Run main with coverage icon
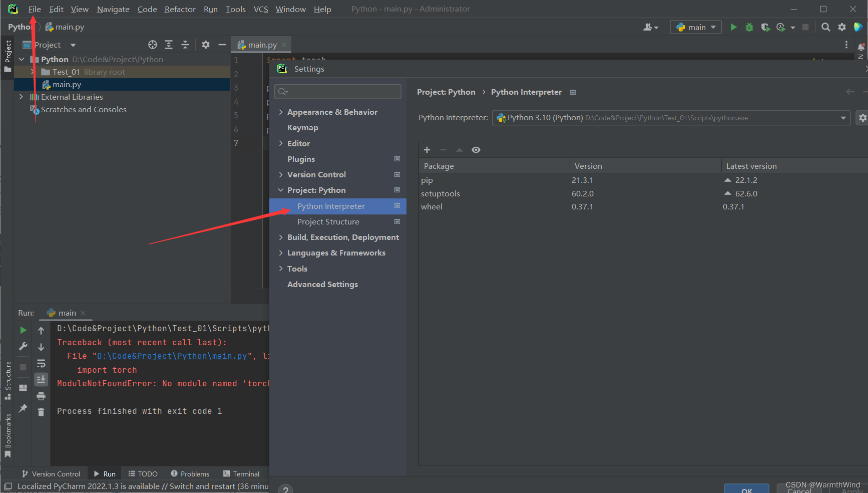This screenshot has height=493, width=868. [765, 27]
